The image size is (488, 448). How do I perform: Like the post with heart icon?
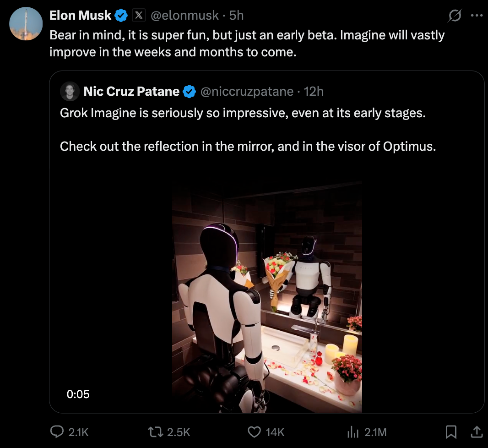point(254,432)
